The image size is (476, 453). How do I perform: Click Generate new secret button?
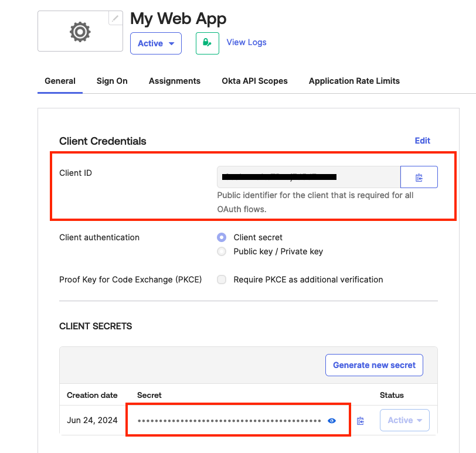tap(374, 365)
